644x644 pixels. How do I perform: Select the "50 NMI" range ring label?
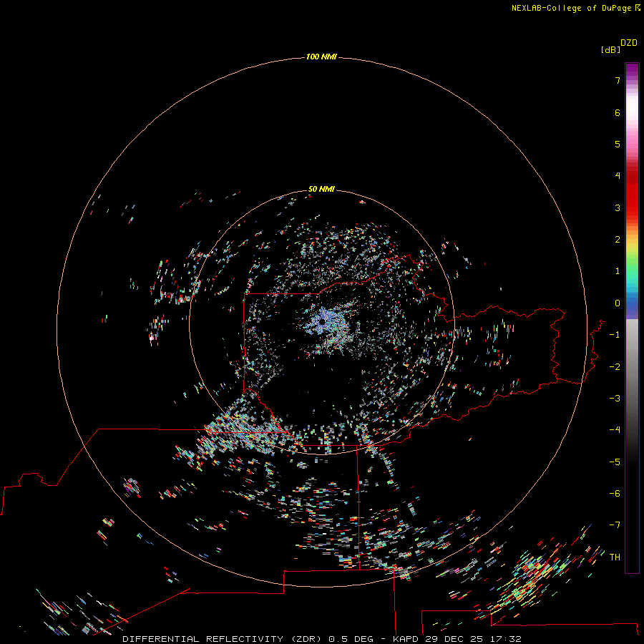coord(321,189)
